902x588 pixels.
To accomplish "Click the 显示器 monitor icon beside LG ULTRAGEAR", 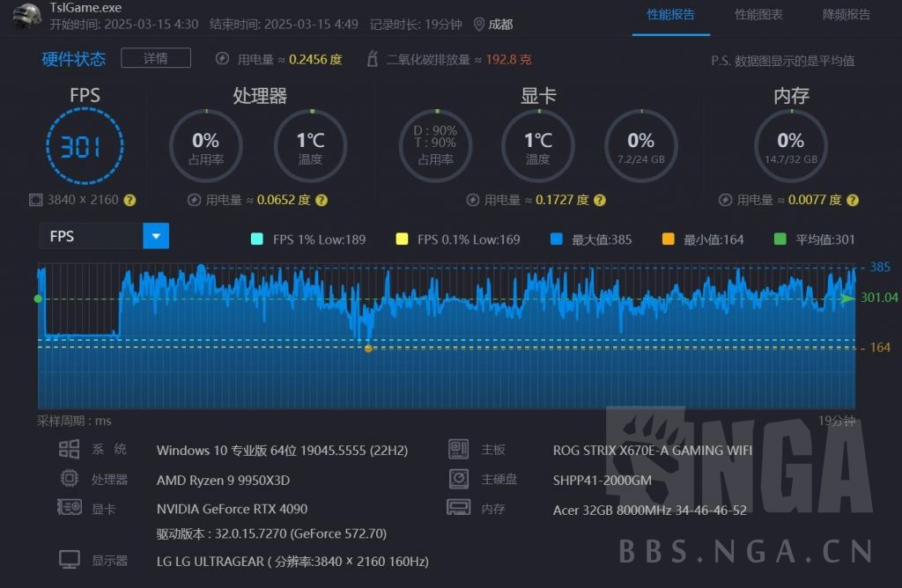I will point(70,559).
